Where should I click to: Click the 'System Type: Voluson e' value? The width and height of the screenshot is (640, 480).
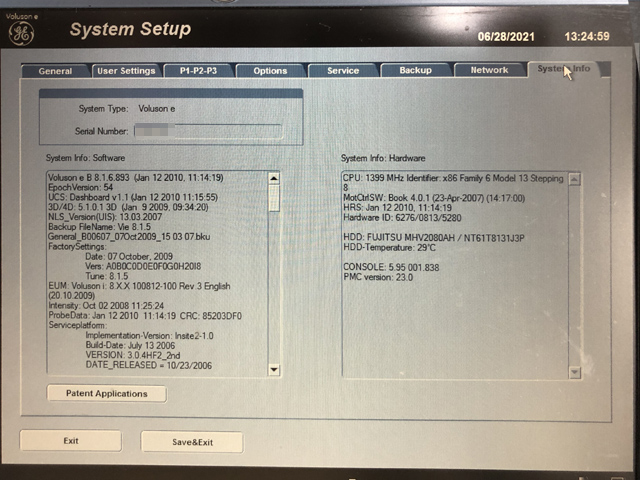(x=157, y=109)
